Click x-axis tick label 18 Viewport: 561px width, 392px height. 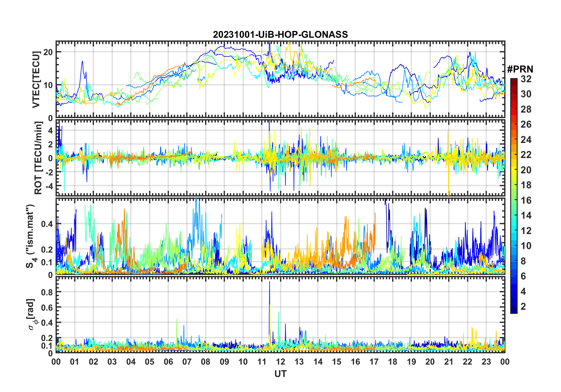393,362
